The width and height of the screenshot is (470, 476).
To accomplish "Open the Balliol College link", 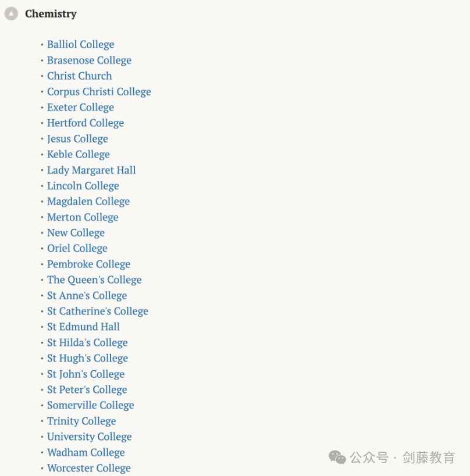I will pos(81,45).
